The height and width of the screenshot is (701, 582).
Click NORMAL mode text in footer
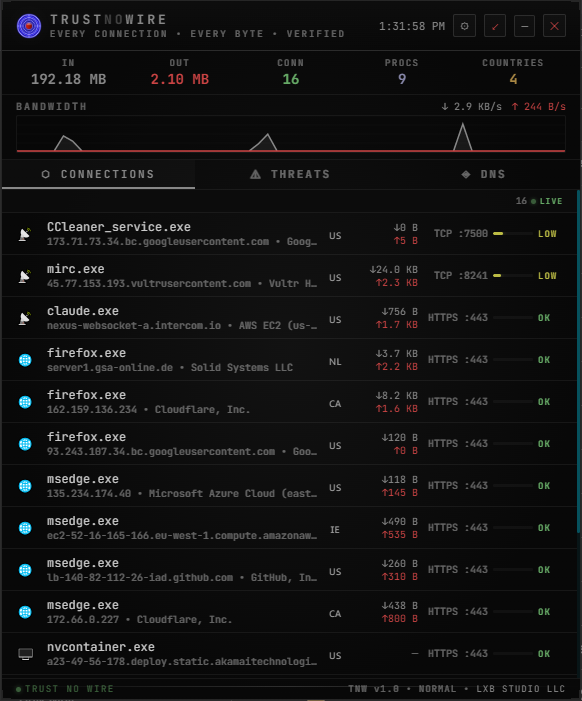[x=437, y=689]
